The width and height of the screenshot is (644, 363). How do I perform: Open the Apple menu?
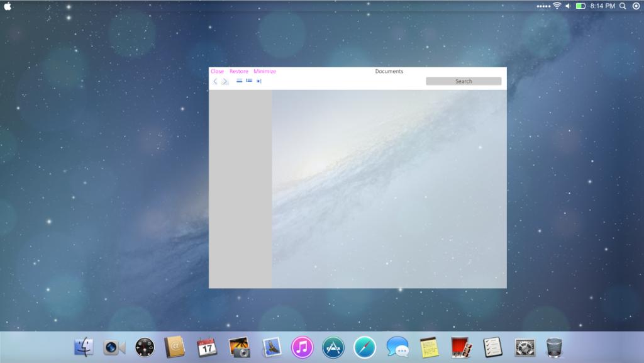(x=8, y=6)
